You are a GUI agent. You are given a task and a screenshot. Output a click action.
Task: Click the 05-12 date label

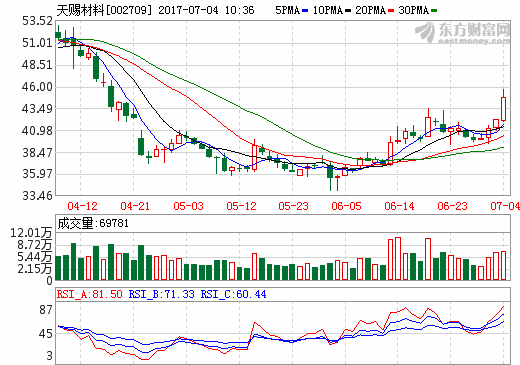pyautogui.click(x=241, y=206)
